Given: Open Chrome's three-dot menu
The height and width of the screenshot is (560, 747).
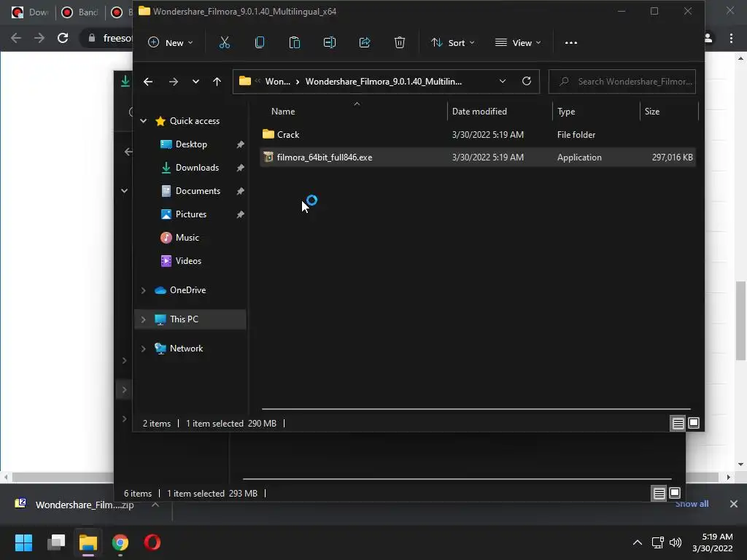Looking at the screenshot, I should point(731,38).
